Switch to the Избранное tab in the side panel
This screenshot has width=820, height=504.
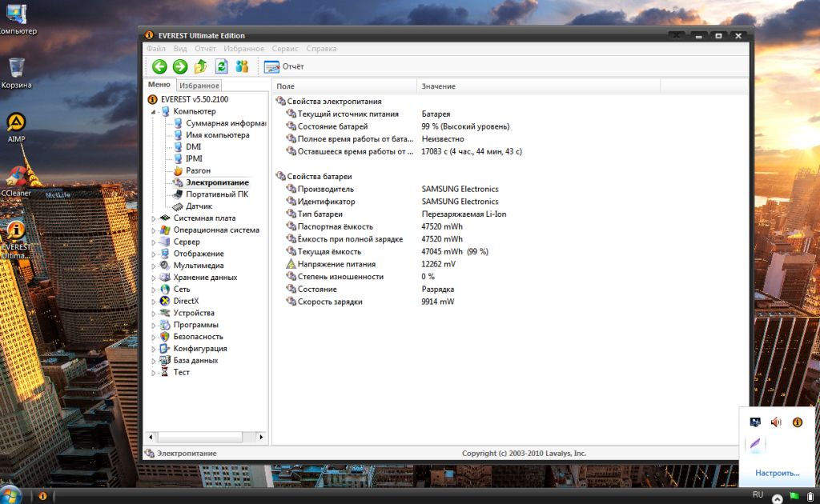pos(199,85)
